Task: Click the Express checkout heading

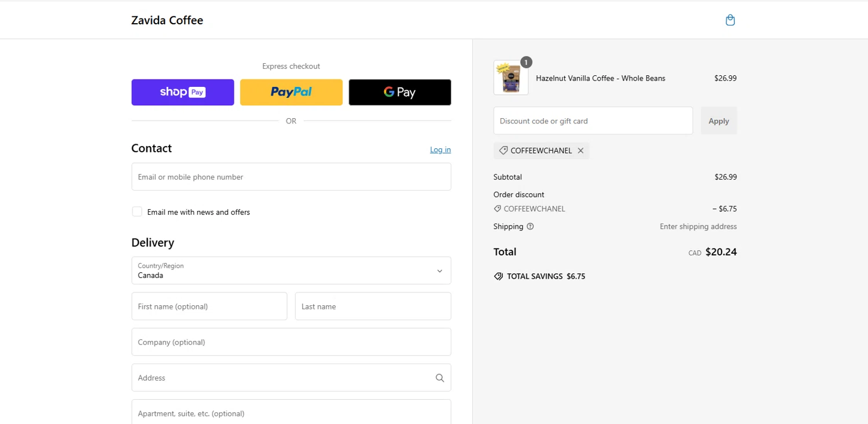Action: pos(291,66)
